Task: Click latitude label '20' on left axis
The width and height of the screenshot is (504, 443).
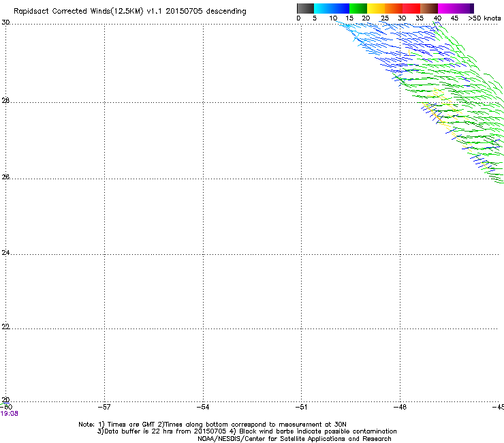Action: pyautogui.click(x=5, y=400)
